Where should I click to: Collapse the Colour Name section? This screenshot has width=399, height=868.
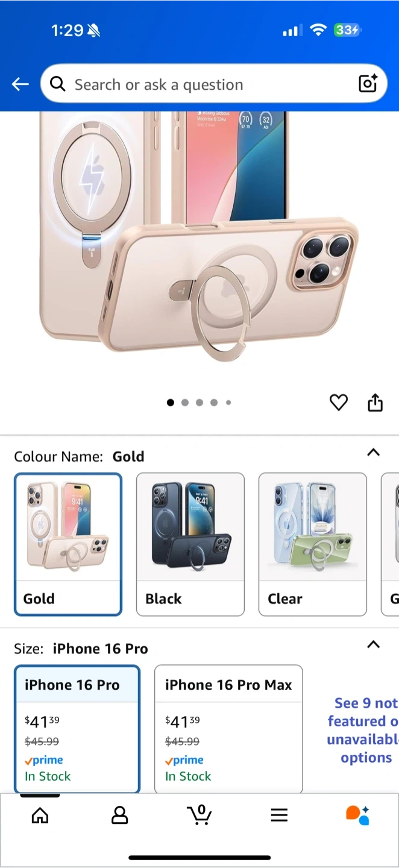pyautogui.click(x=374, y=452)
